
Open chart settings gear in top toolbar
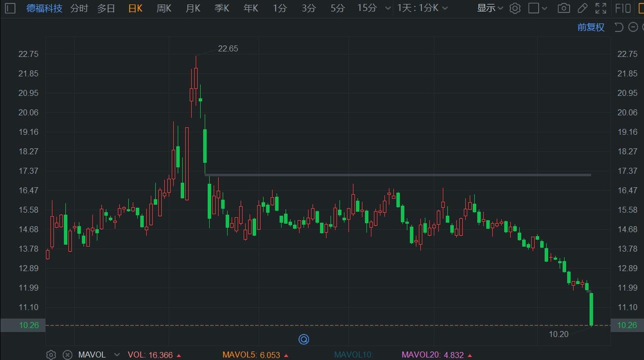click(x=515, y=8)
